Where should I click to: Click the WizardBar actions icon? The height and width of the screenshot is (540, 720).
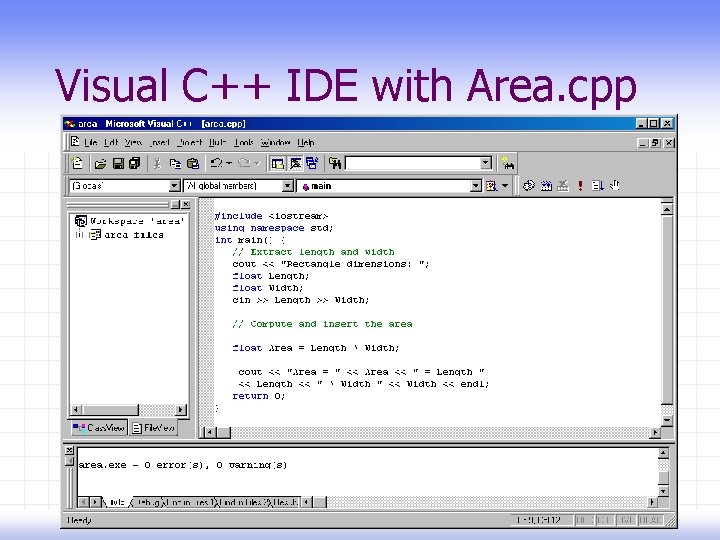click(491, 186)
